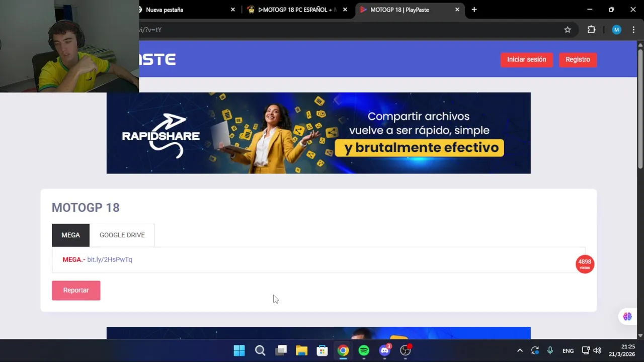Open the Windows Start menu

click(x=239, y=350)
